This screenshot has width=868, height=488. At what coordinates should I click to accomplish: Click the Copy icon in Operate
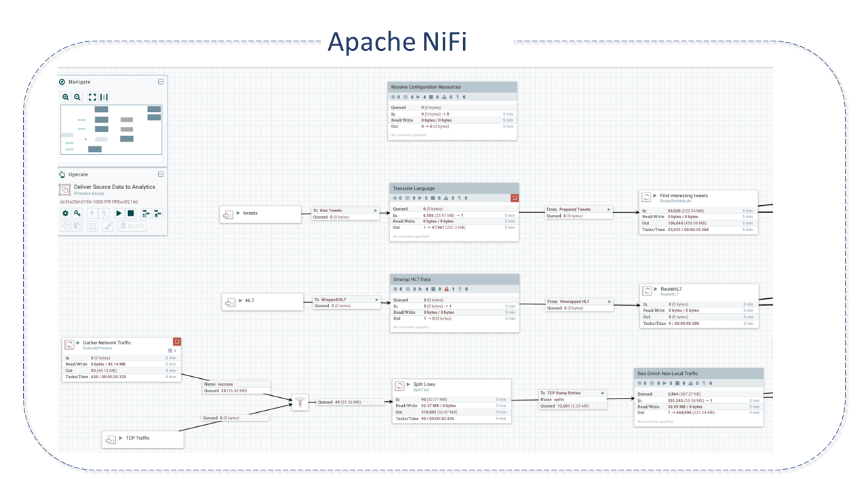coord(66,226)
